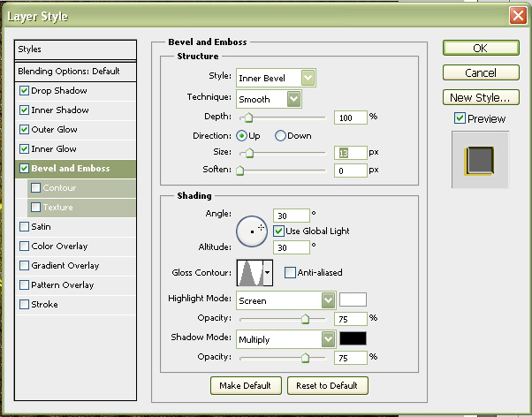Uncheck the Bevel and Emboss checkbox
The height and width of the screenshot is (417, 532).
pos(24,168)
